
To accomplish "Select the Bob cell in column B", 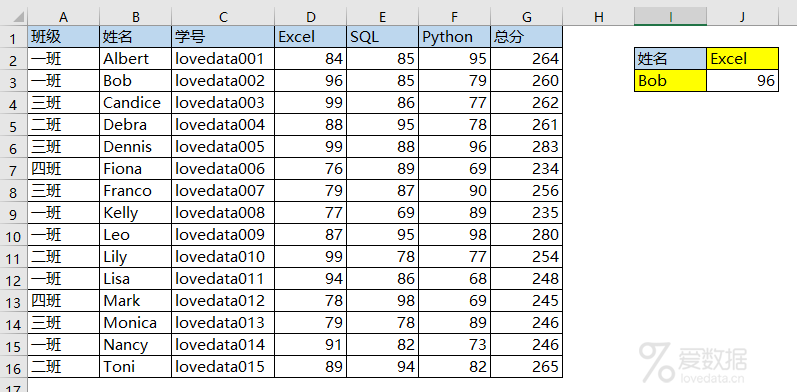I will point(136,81).
